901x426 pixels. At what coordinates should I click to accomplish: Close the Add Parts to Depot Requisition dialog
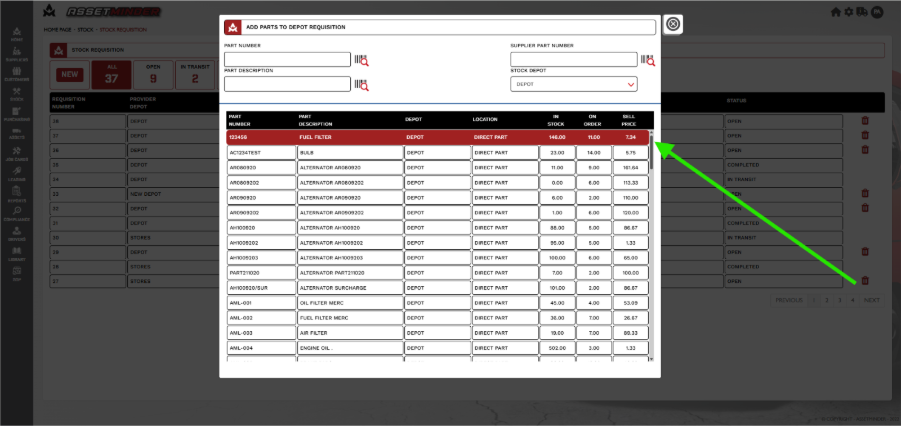click(673, 24)
